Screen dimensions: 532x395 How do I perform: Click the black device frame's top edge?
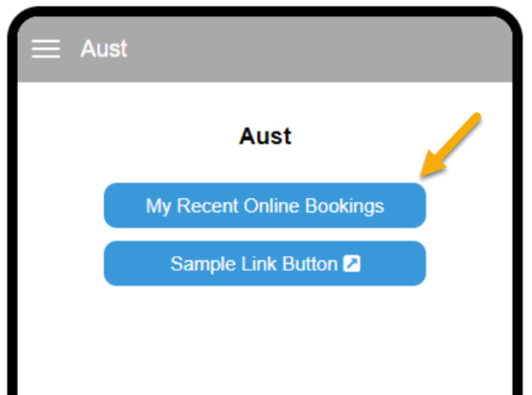265,11
